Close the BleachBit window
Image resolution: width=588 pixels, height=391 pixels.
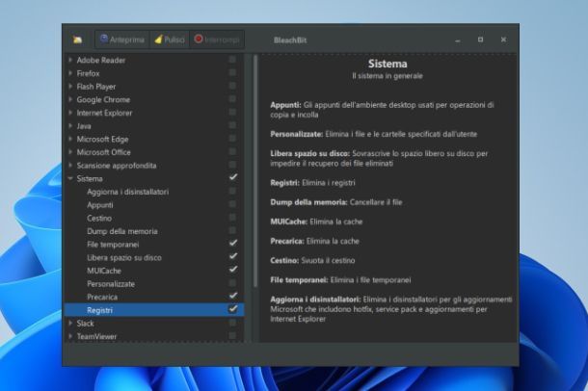[x=503, y=39]
